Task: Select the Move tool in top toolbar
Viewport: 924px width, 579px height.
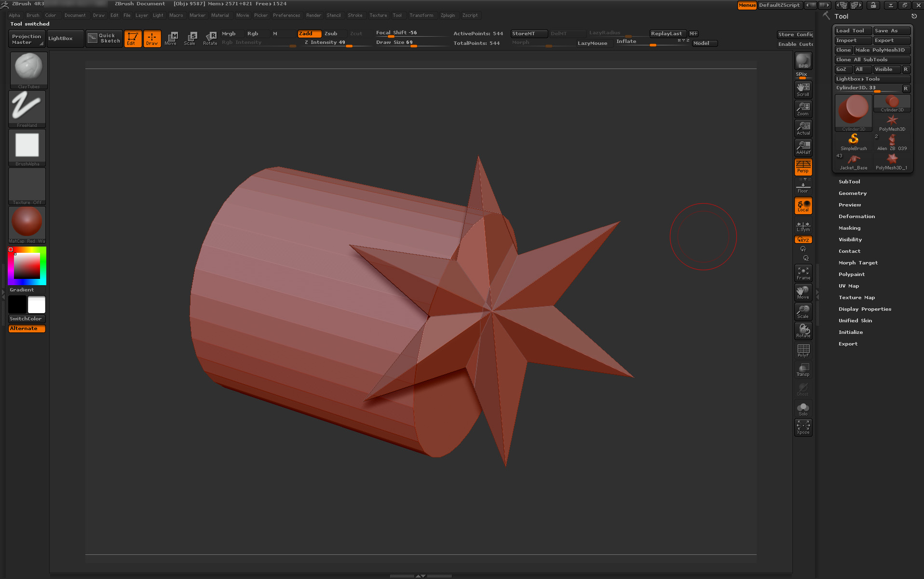Action: [171, 38]
